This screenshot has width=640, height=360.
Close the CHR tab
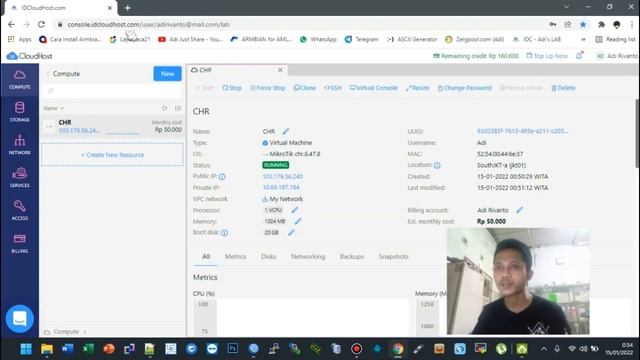(280, 70)
